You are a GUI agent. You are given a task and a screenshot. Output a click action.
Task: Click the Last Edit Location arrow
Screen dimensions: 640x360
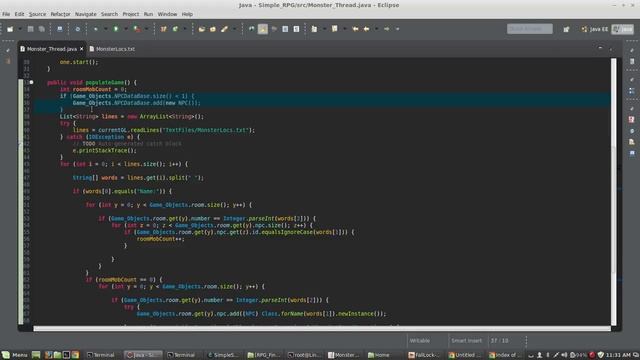[x=355, y=29]
